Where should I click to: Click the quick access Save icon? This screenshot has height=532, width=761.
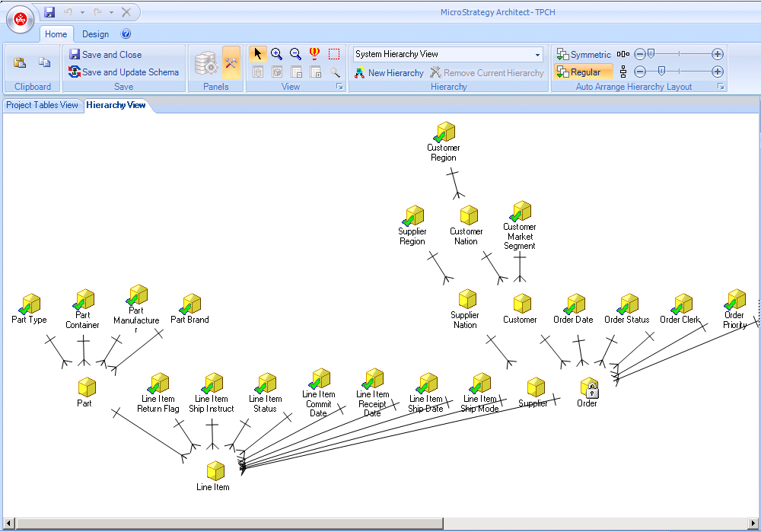(49, 11)
